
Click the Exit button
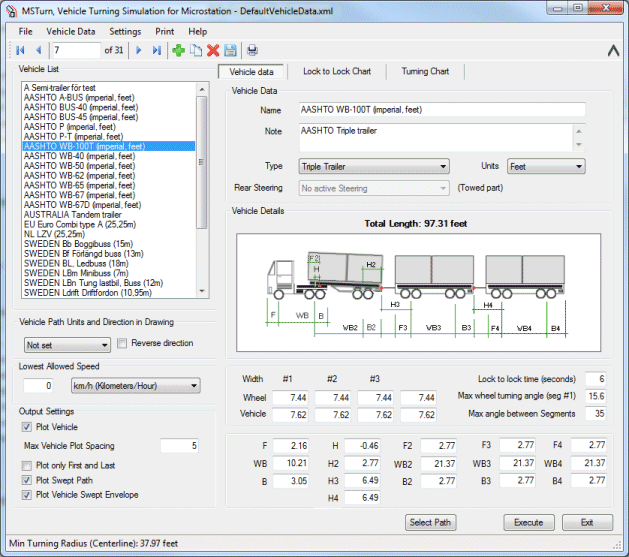pyautogui.click(x=587, y=523)
